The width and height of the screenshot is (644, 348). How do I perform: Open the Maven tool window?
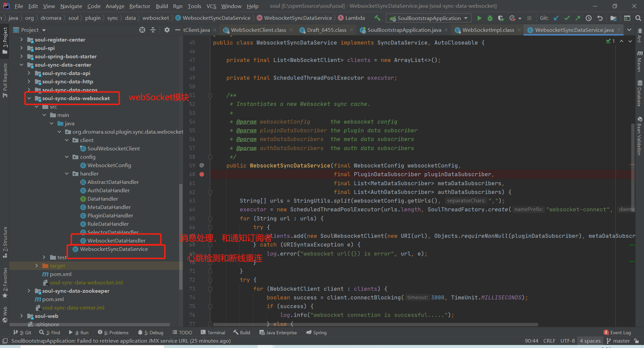[x=639, y=61]
